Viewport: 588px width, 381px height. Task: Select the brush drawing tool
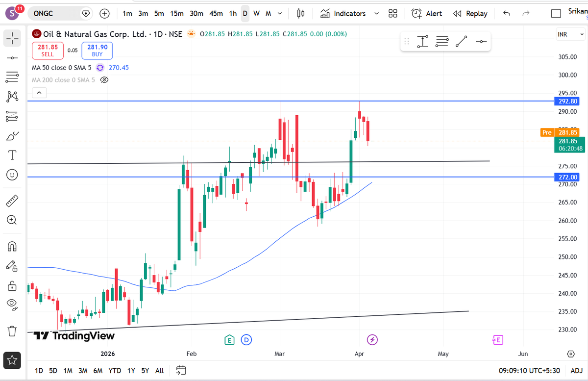pyautogui.click(x=12, y=136)
